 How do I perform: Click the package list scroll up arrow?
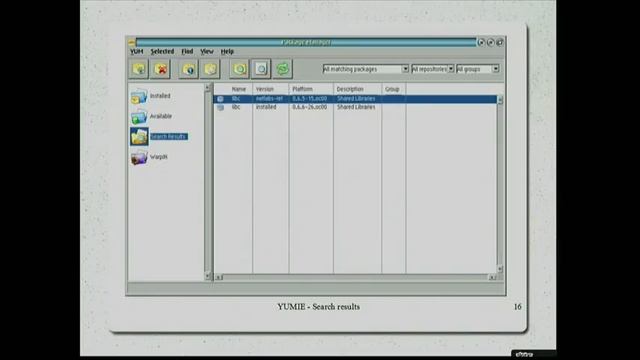(500, 100)
